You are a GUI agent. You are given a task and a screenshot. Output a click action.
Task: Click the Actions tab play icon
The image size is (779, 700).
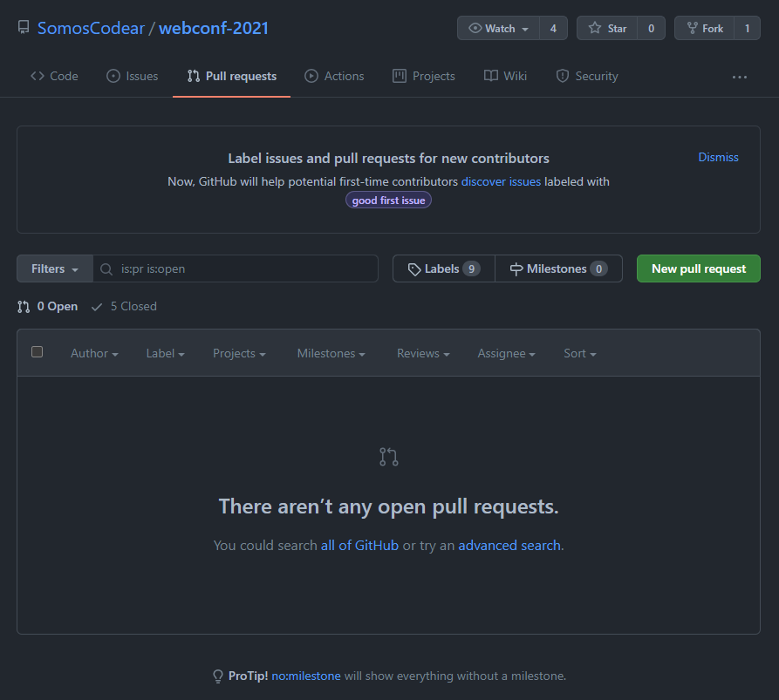[311, 76]
